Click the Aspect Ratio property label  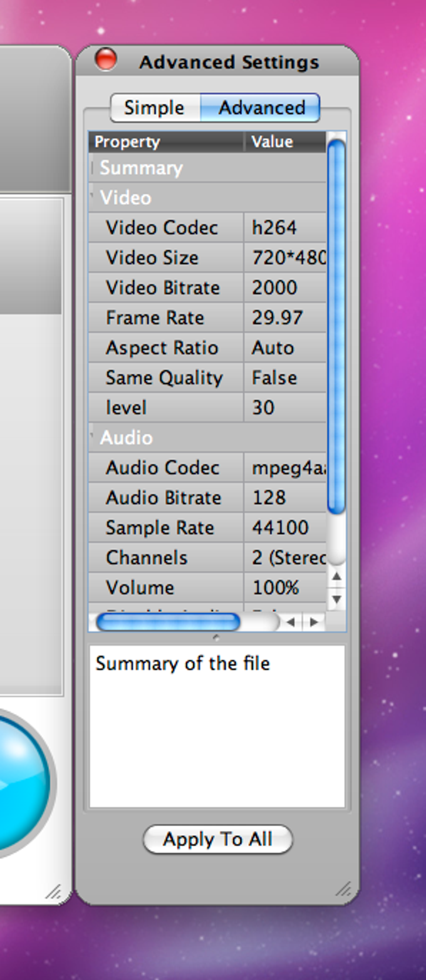click(162, 348)
